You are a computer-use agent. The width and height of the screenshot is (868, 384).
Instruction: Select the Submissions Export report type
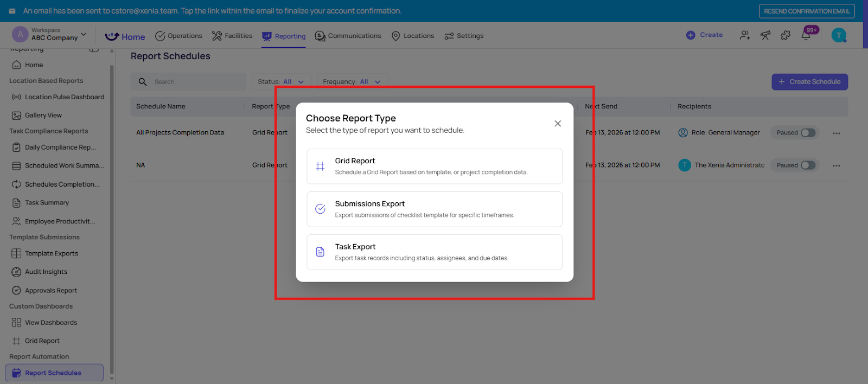tap(434, 209)
